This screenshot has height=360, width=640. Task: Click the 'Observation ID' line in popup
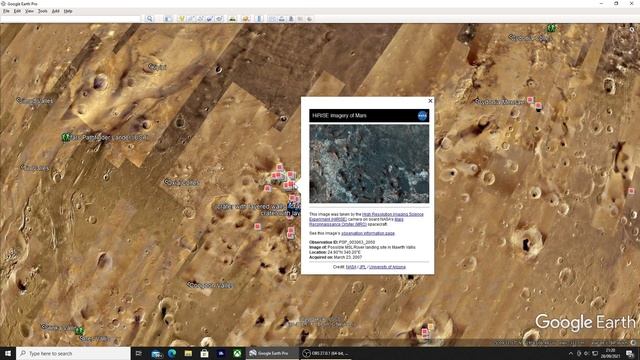coord(342,242)
